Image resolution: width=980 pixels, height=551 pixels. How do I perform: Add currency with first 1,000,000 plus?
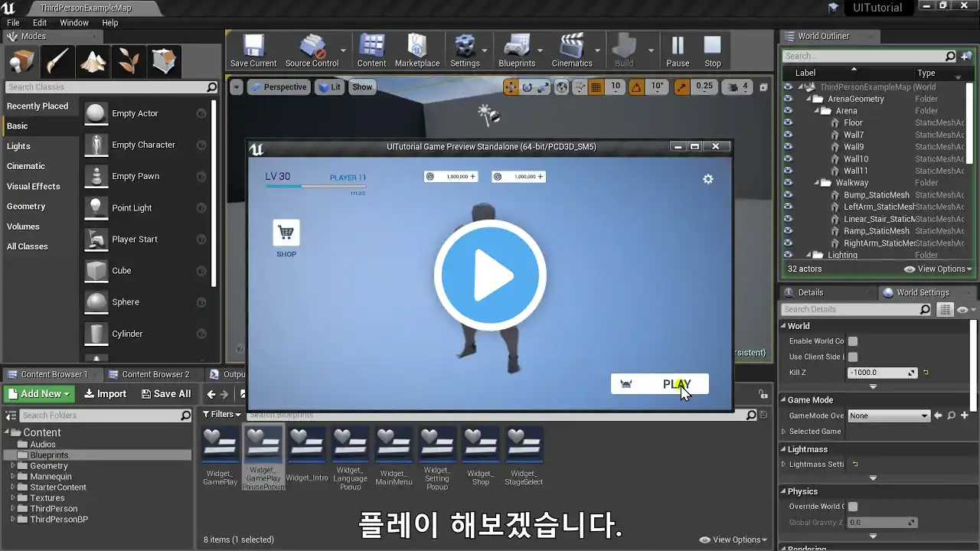472,177
